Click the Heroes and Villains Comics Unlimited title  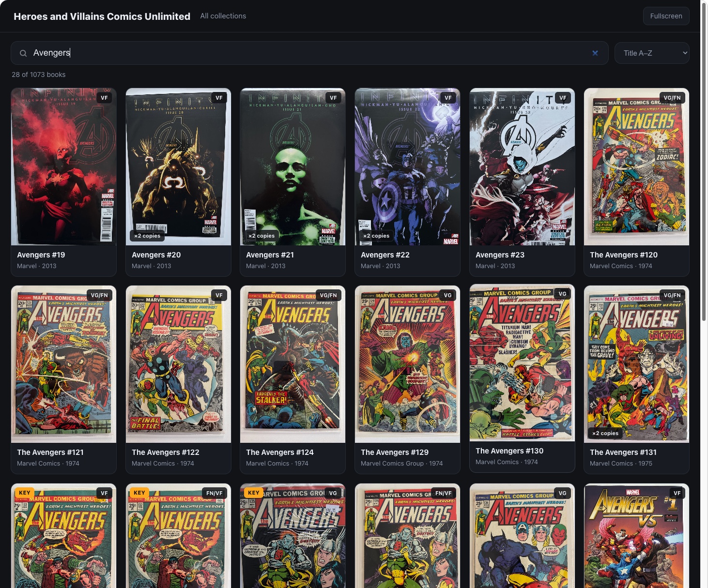coord(102,16)
